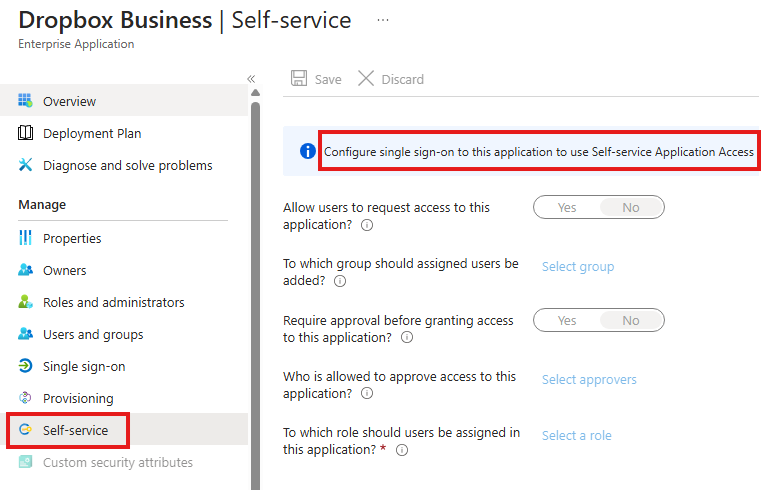Click the Owners people icon

point(25,270)
